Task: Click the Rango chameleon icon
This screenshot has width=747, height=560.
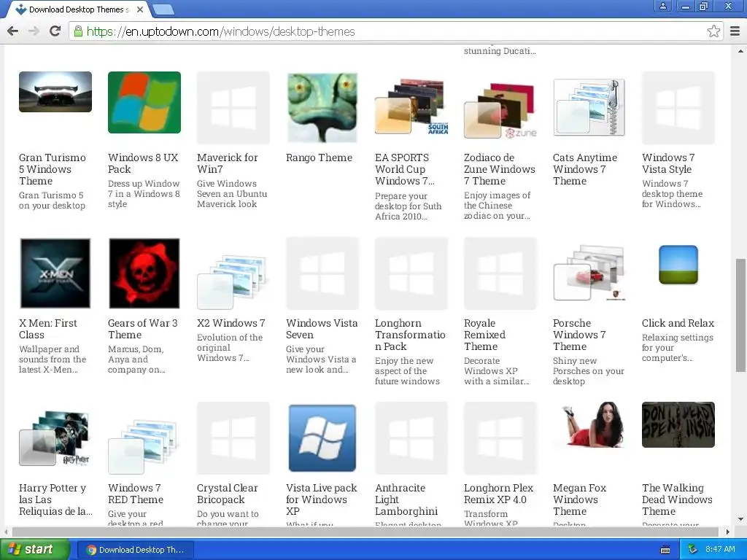Action: pyautogui.click(x=322, y=108)
